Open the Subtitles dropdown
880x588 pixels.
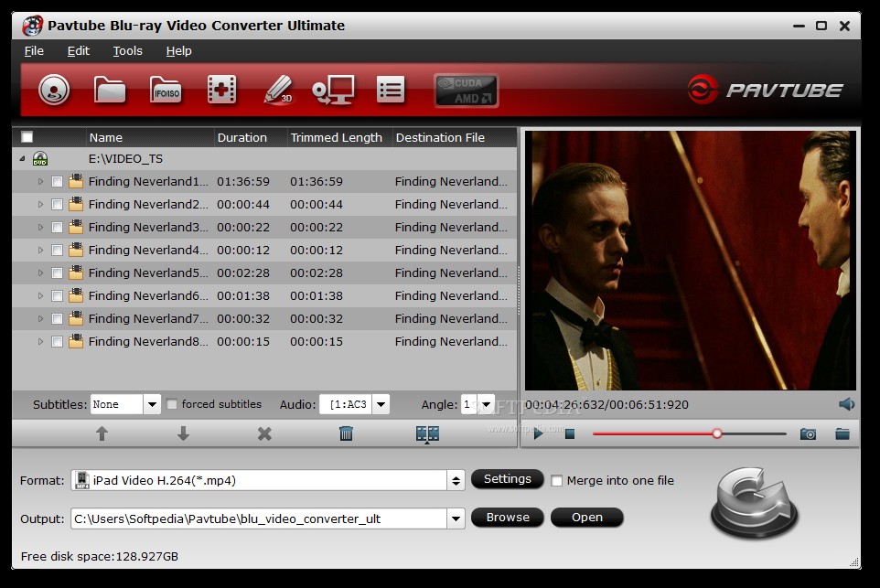152,403
